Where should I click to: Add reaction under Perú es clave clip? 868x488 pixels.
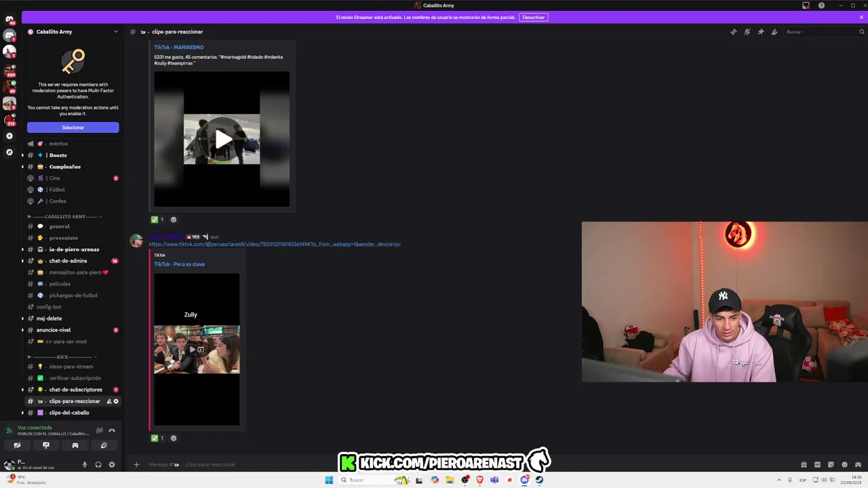[x=174, y=438]
